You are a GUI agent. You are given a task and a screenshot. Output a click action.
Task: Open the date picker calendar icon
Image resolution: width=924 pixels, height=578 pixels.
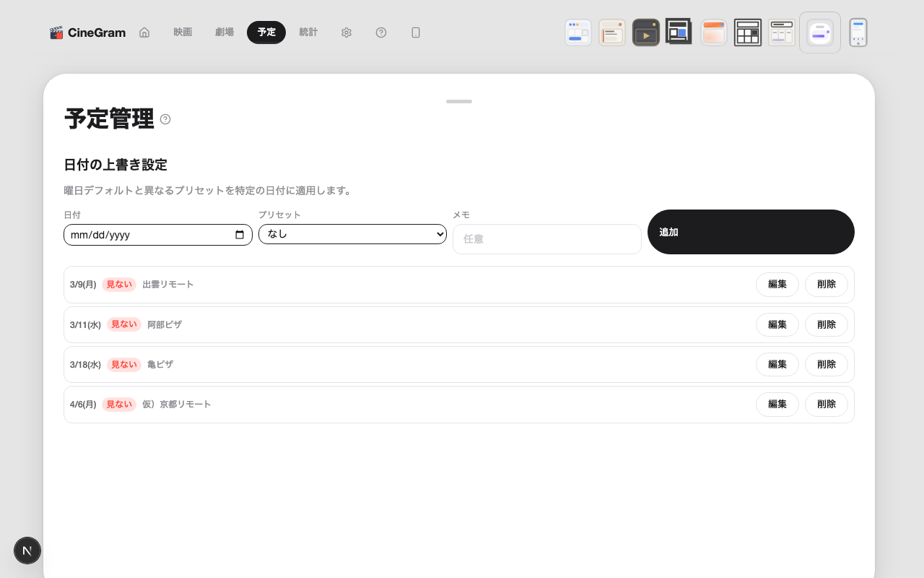240,234
